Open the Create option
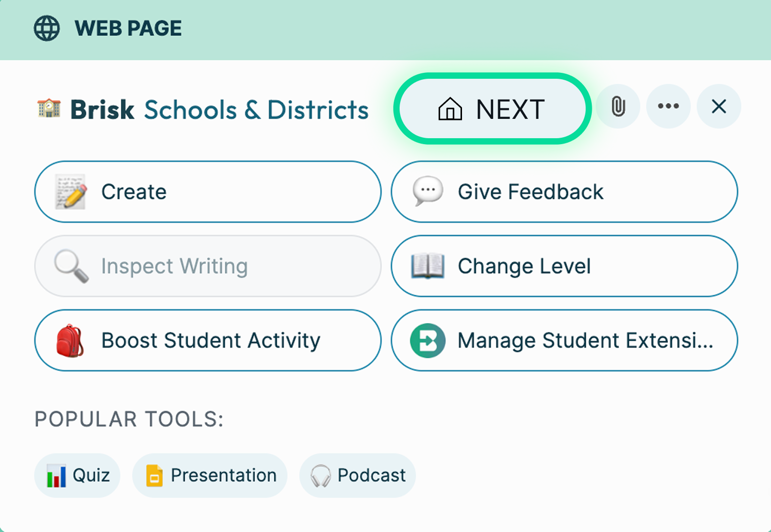The image size is (771, 532). tap(208, 192)
